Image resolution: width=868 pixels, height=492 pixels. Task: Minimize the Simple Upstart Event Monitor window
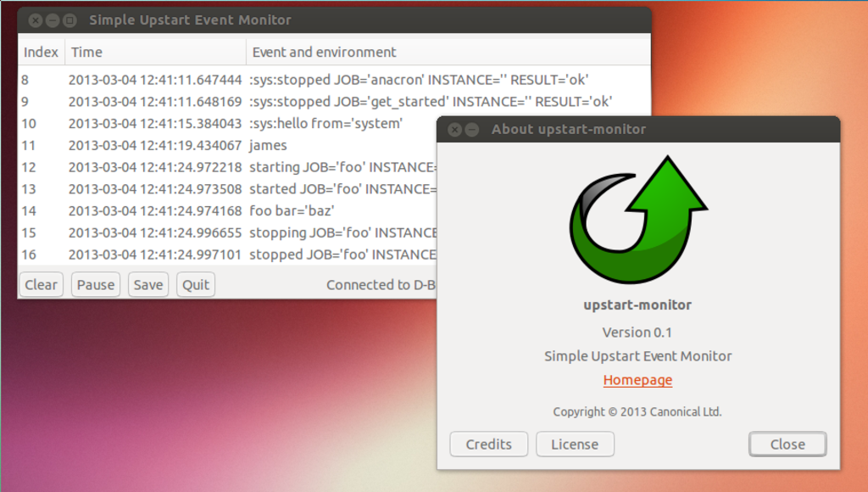[53, 20]
